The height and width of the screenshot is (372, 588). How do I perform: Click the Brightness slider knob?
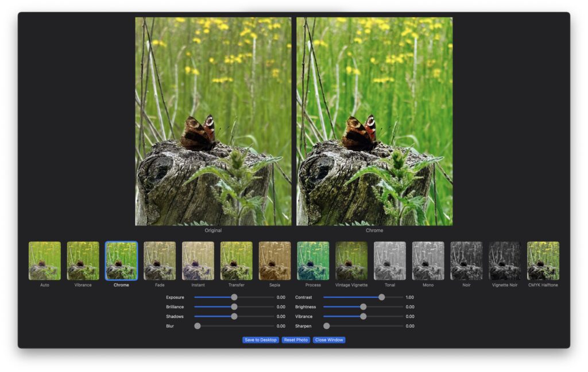[x=363, y=306]
